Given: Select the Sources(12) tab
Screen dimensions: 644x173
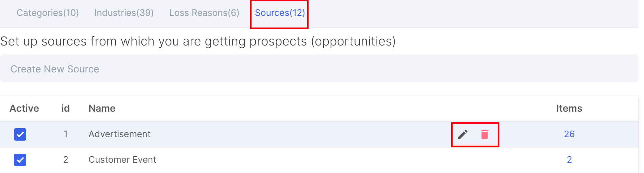Looking at the screenshot, I should pyautogui.click(x=280, y=13).
